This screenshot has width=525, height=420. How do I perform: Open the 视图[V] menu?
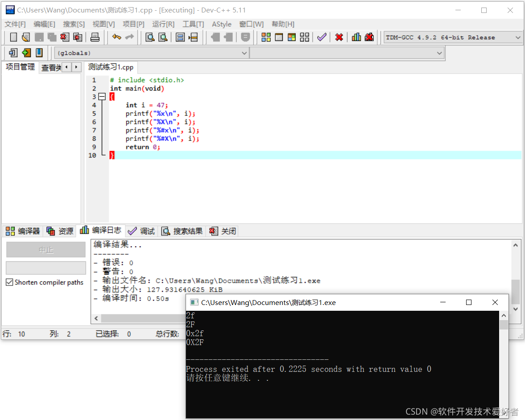tap(103, 24)
